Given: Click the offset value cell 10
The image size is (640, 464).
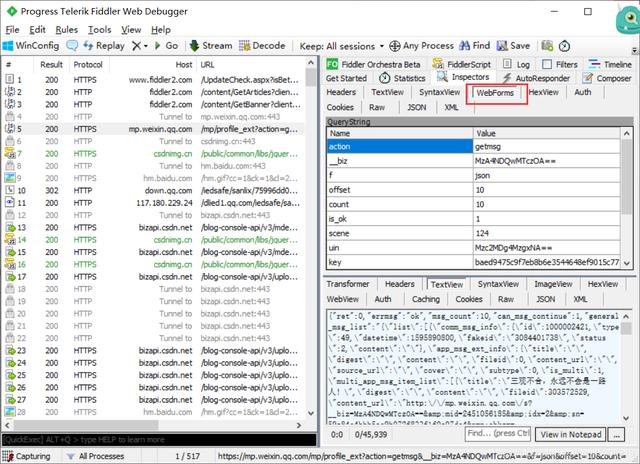Looking at the screenshot, I should (x=547, y=190).
